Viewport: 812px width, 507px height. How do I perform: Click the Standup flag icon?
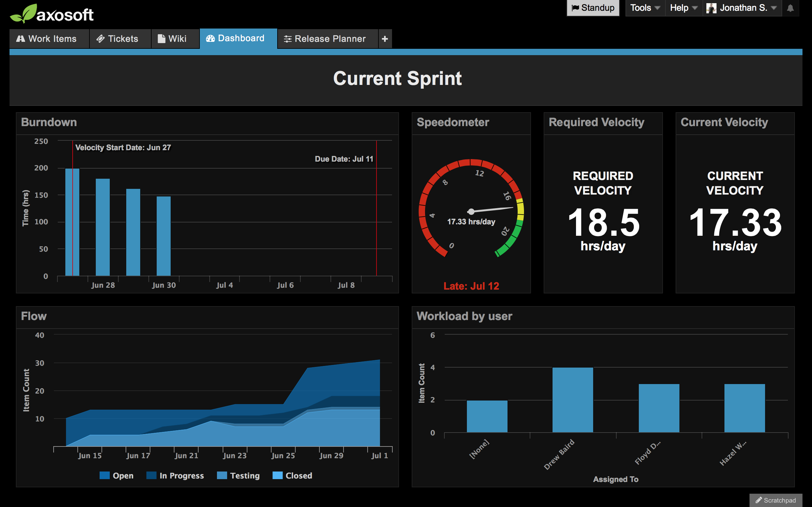point(575,8)
